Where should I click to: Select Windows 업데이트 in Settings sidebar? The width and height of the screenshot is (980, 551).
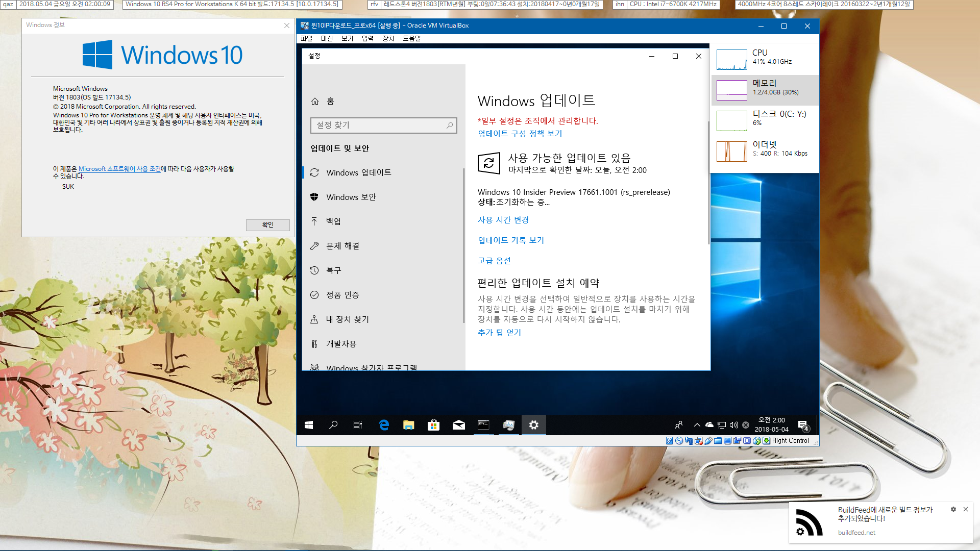point(383,172)
